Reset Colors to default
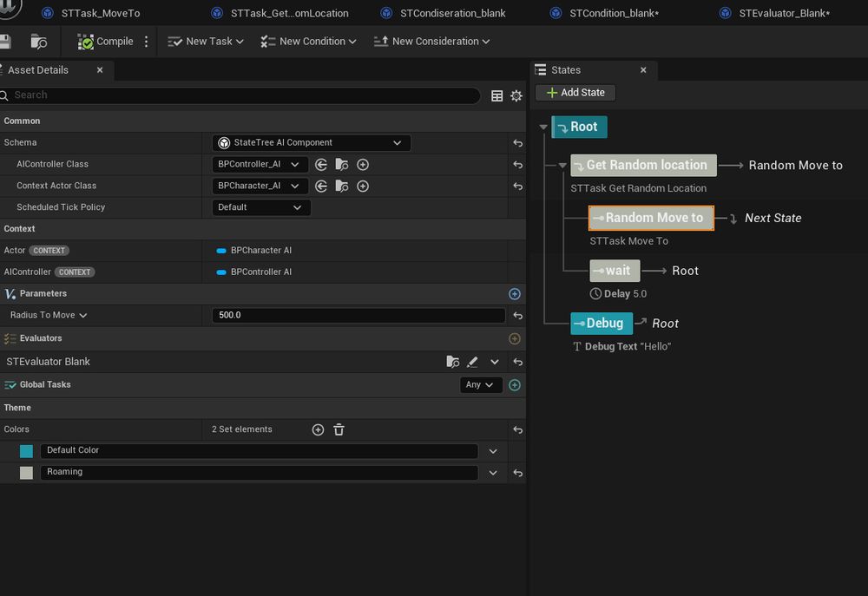Image resolution: width=868 pixels, height=596 pixels. pyautogui.click(x=517, y=429)
